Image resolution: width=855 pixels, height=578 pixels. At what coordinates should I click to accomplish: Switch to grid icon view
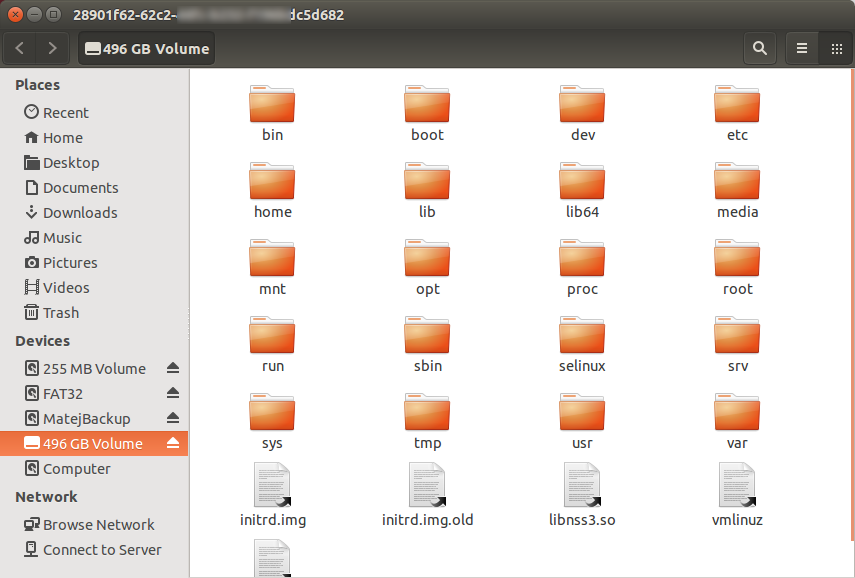click(836, 48)
